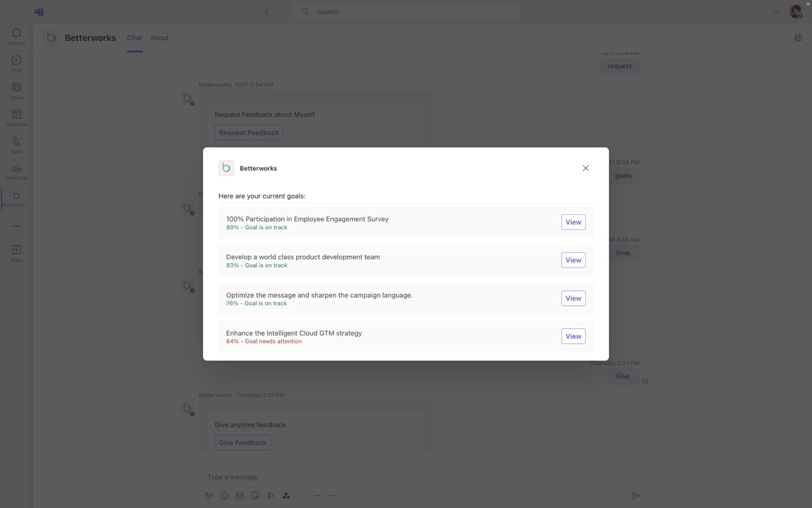Viewport: 812px width, 508px height.
Task: Insert a GIF into the message
Action: tap(240, 496)
